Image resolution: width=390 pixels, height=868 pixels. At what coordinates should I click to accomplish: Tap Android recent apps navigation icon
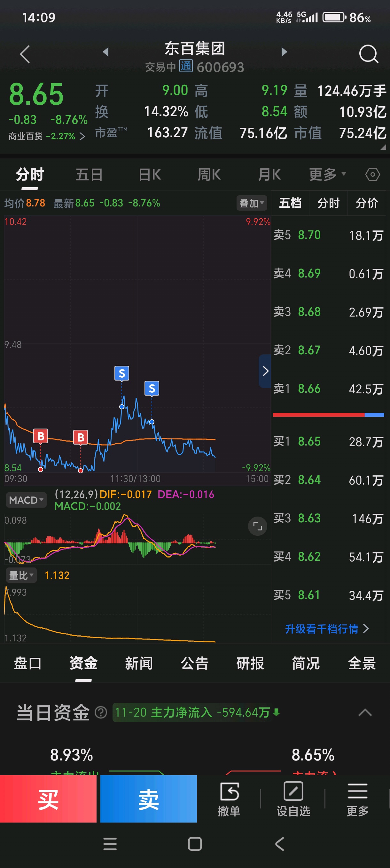pos(110,844)
